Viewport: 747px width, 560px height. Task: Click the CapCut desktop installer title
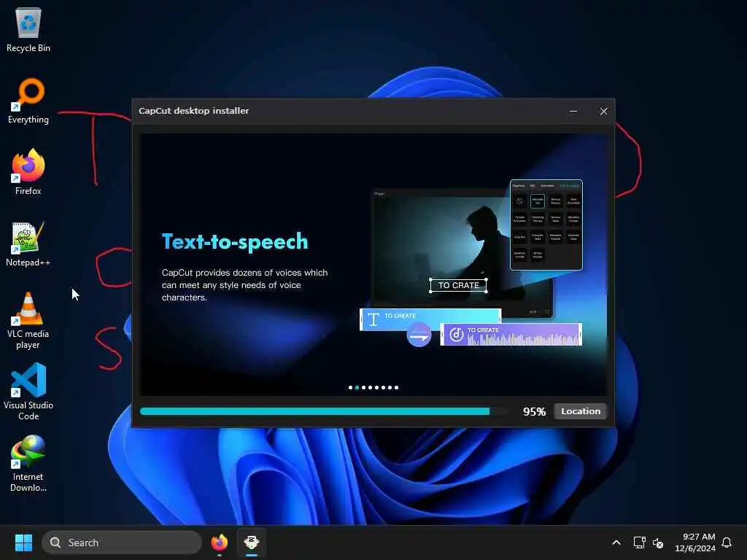[x=193, y=111]
